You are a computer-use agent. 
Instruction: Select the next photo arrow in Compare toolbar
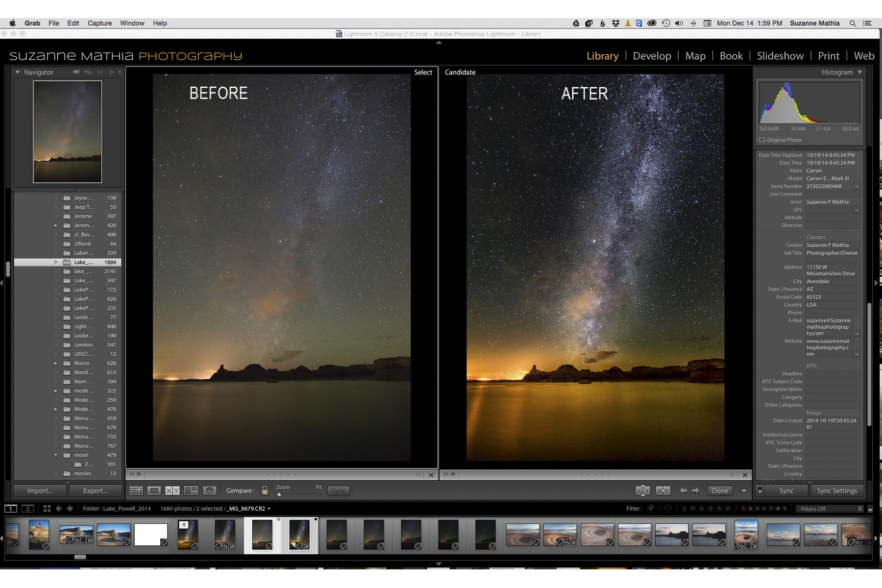tap(695, 490)
